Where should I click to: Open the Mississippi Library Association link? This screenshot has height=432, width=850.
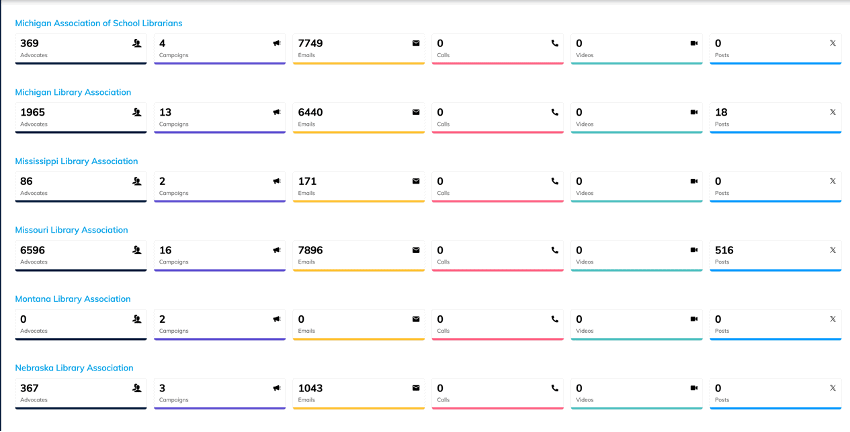(76, 161)
